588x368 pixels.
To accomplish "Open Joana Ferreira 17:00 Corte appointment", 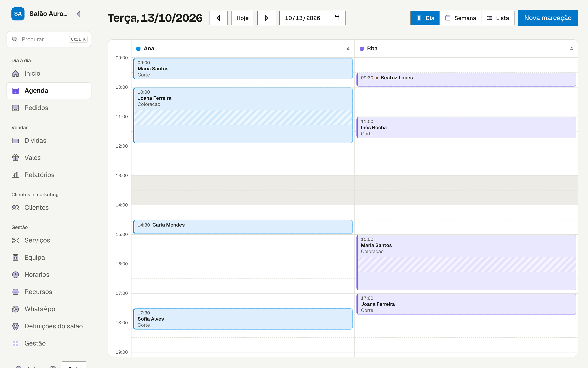I will tap(466, 304).
